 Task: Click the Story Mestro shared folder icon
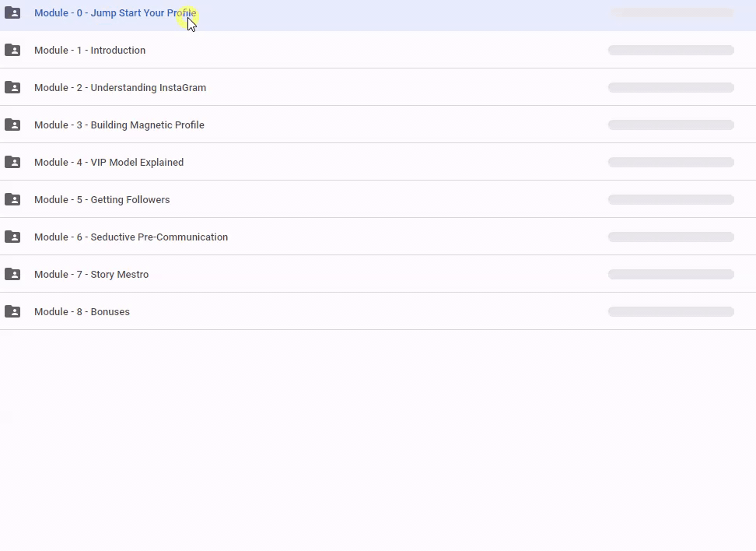click(12, 275)
